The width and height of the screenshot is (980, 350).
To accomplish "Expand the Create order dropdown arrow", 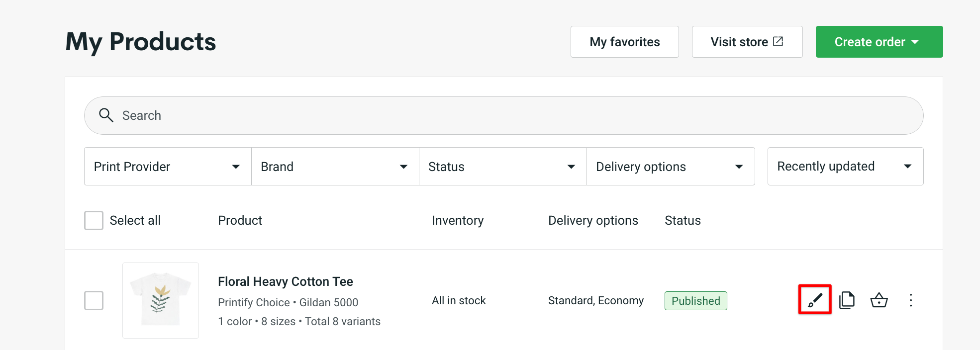I will [916, 42].
